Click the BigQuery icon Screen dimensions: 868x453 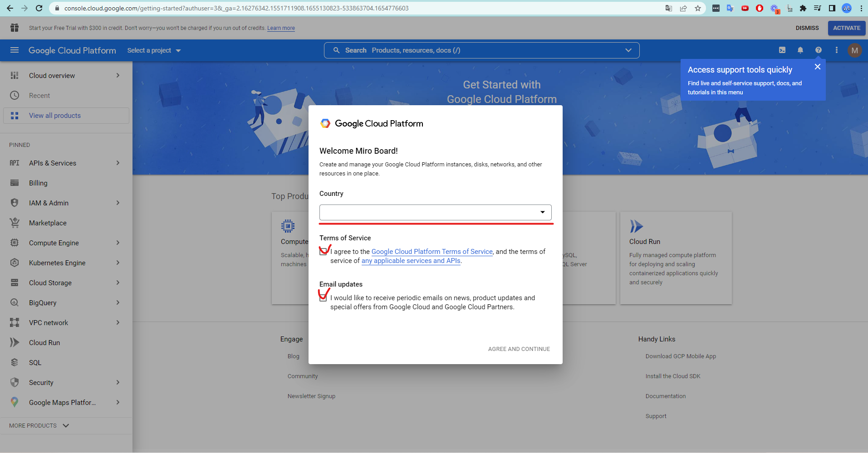pos(15,303)
